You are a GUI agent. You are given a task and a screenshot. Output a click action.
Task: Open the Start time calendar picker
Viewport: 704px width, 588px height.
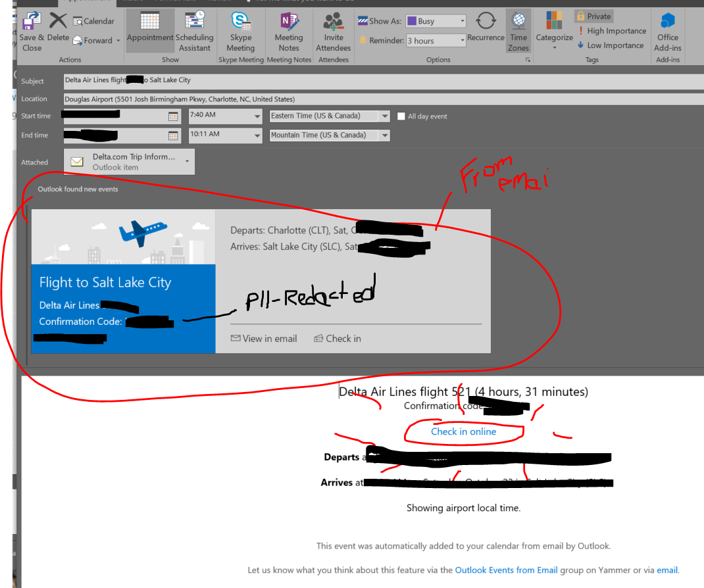pos(173,116)
